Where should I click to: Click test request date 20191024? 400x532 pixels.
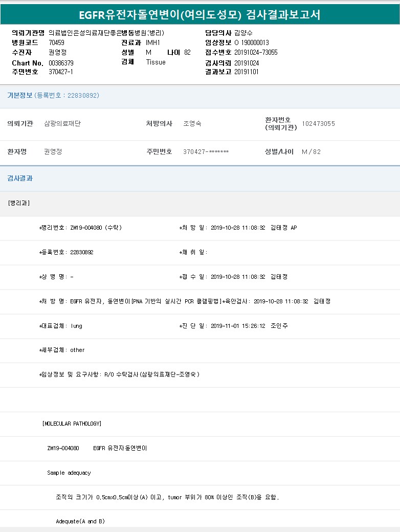click(247, 63)
